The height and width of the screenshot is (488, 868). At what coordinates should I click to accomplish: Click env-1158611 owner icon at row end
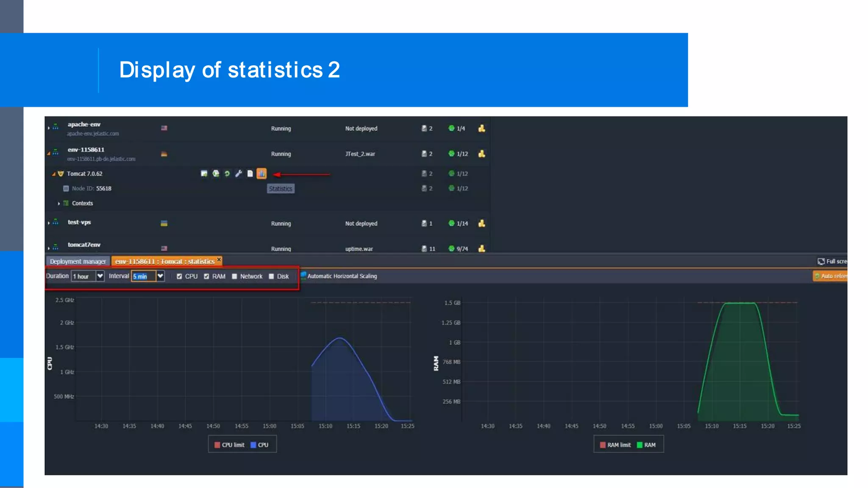[x=481, y=154]
